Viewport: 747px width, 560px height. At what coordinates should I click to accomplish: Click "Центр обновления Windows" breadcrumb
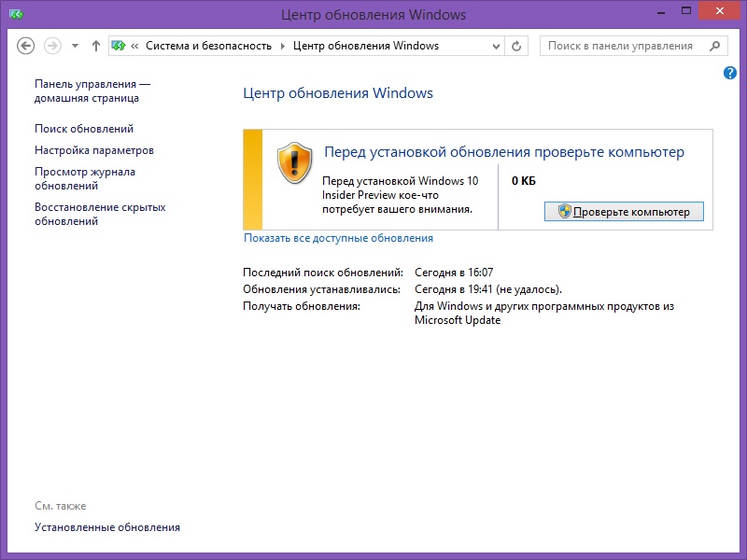click(x=366, y=46)
